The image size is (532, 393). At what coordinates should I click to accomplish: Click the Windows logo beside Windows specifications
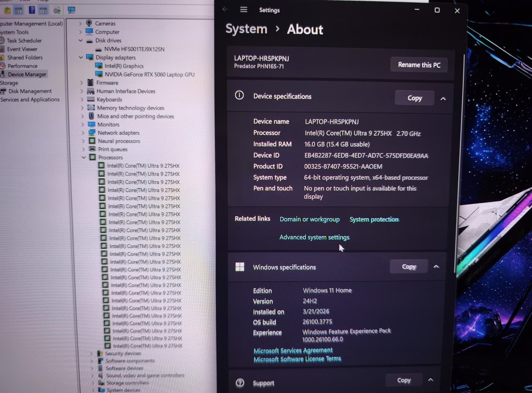240,267
